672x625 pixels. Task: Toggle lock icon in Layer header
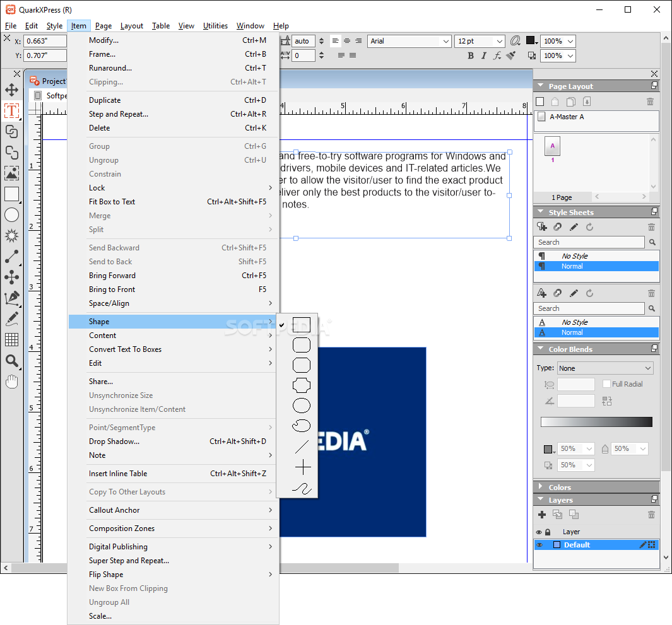(548, 532)
